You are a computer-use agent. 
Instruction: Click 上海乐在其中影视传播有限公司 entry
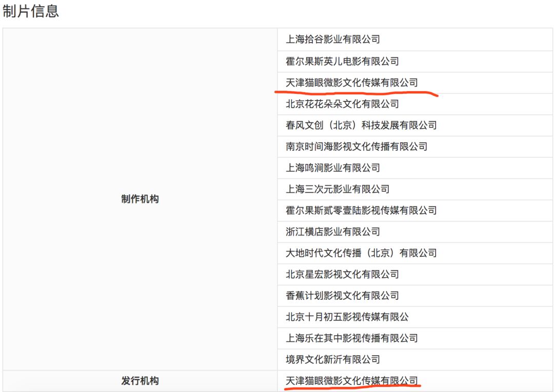coord(352,338)
